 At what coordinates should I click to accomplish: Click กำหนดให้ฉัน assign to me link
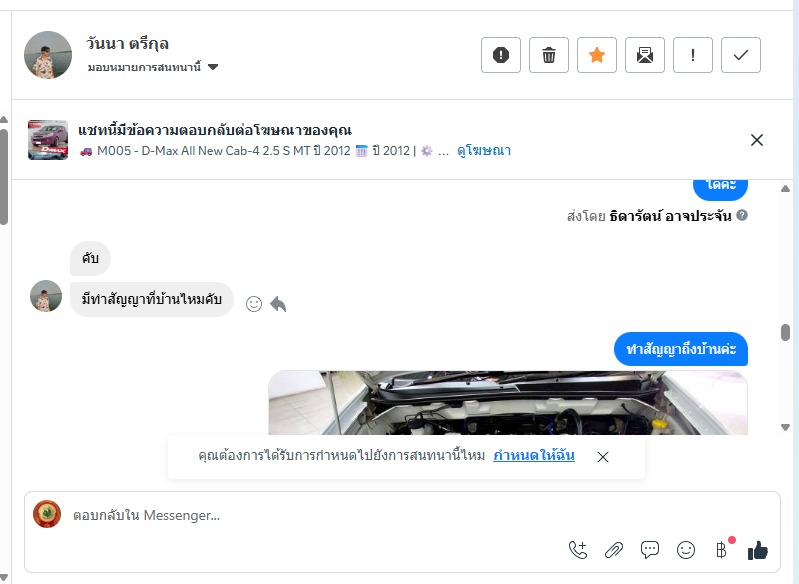(x=534, y=455)
